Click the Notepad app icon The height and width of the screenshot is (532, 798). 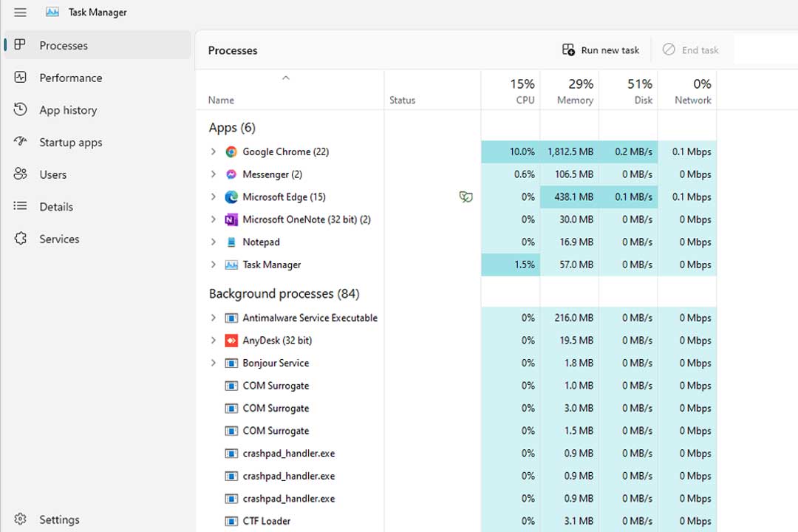pos(231,242)
